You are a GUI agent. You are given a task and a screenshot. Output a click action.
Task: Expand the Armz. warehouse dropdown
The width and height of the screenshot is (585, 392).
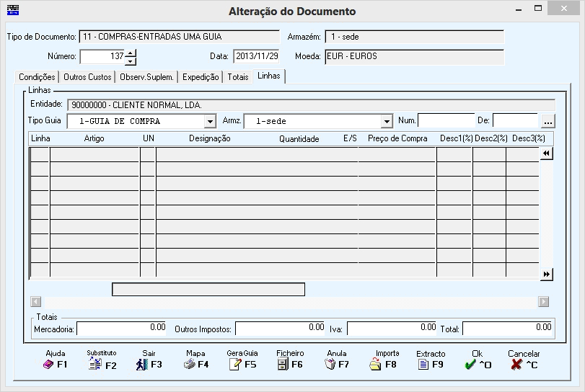[x=387, y=122]
